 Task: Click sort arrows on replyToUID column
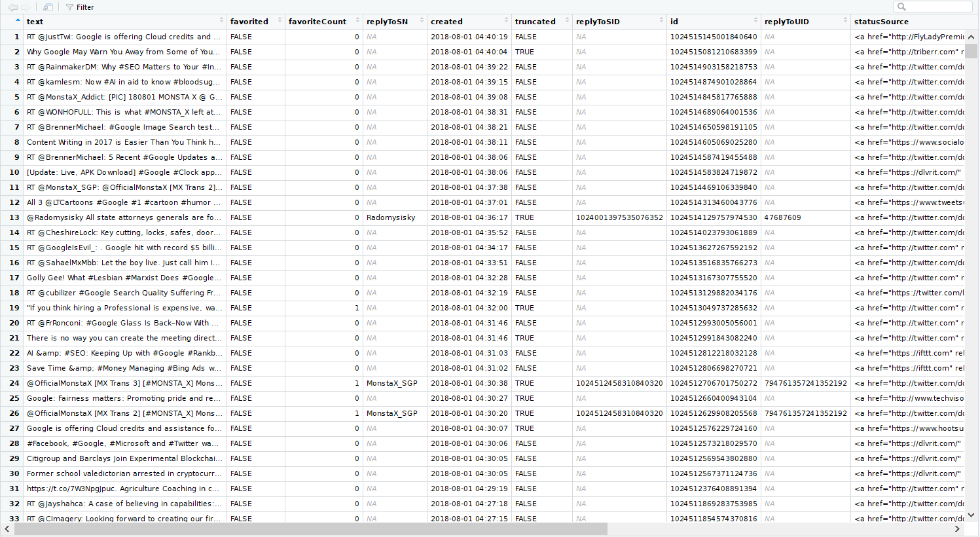845,21
